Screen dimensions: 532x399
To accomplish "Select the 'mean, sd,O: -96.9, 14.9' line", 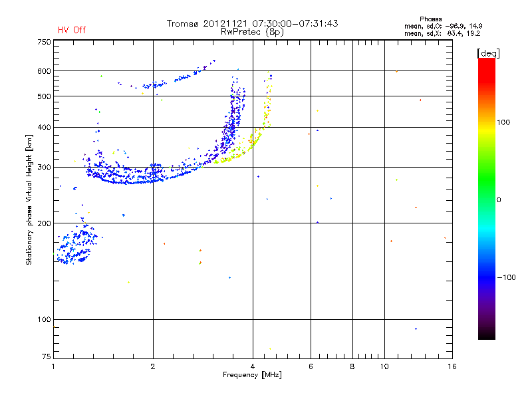I will pos(443,26).
